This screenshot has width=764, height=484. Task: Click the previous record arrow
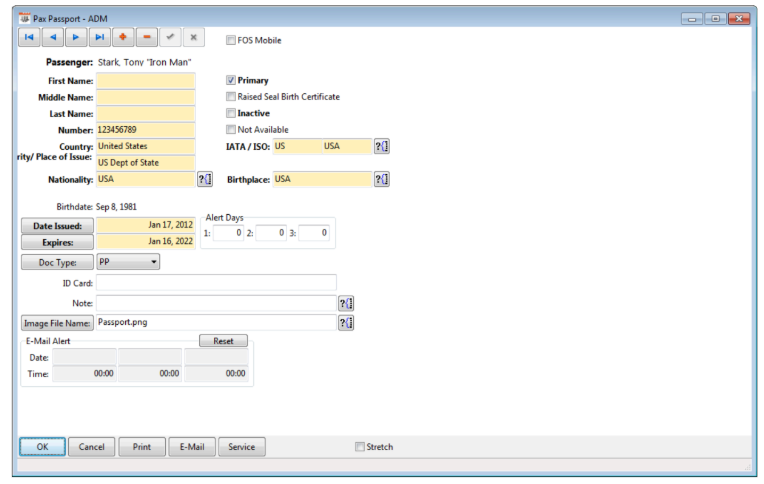tap(53, 37)
